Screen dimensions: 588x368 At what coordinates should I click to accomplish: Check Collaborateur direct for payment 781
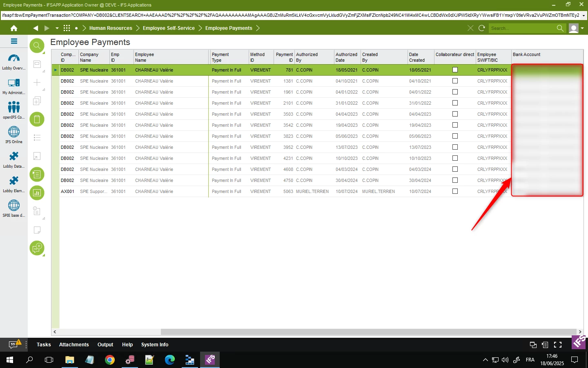tap(455, 70)
